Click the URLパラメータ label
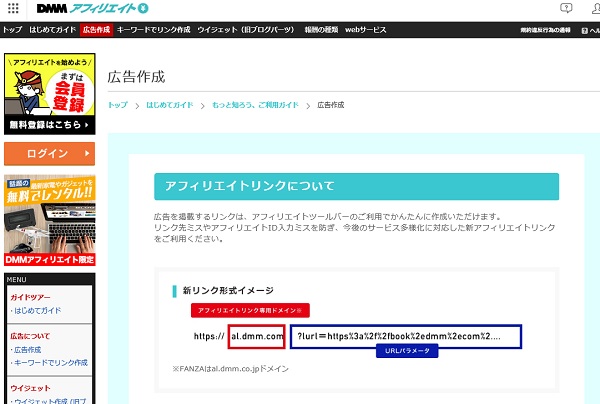The width and height of the screenshot is (600, 404). pos(407,351)
